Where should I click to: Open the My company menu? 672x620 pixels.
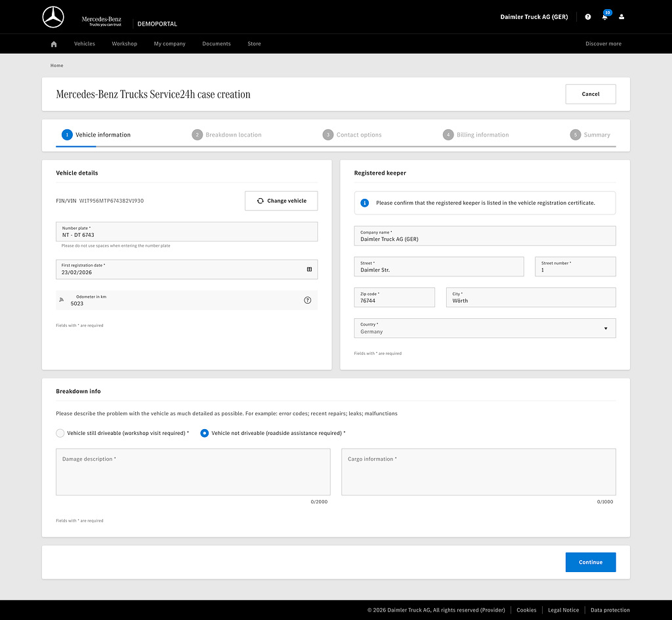[x=170, y=44]
